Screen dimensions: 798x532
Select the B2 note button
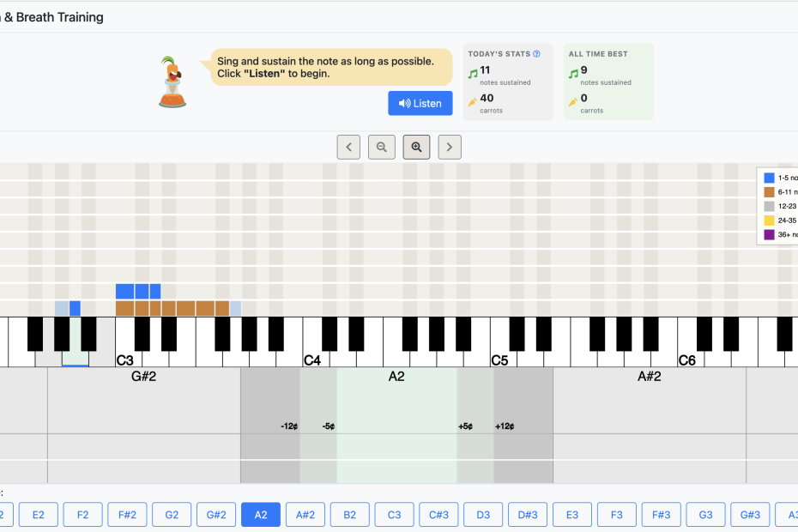click(349, 515)
